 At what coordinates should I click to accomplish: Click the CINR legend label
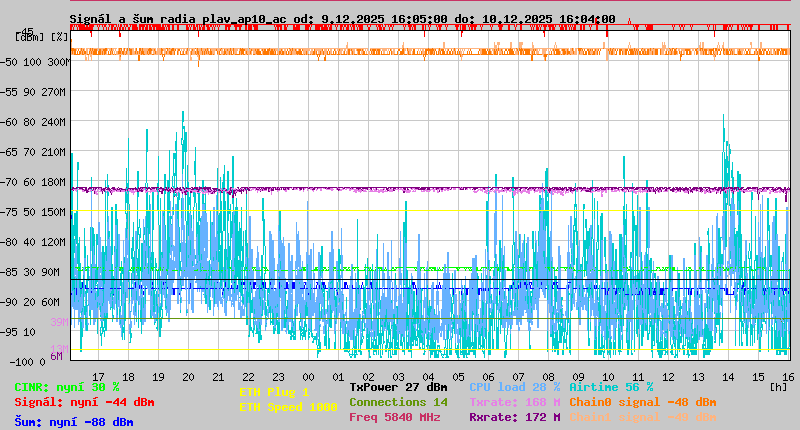(x=67, y=387)
